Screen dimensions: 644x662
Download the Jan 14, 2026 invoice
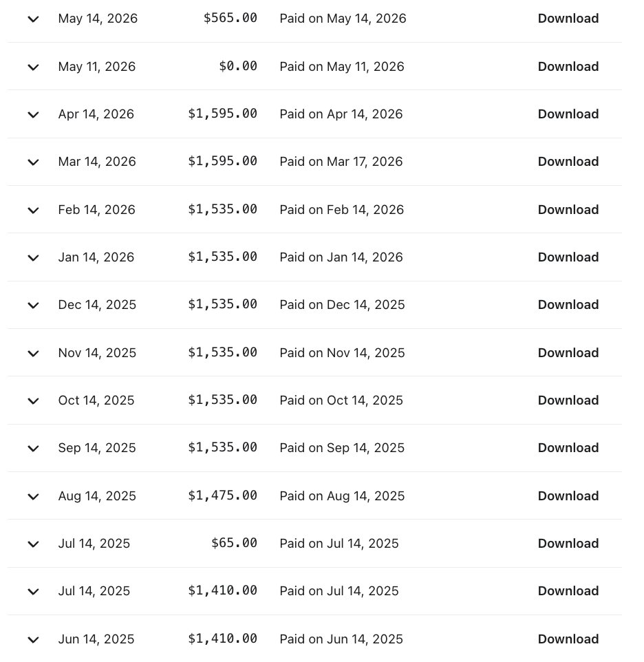point(568,257)
